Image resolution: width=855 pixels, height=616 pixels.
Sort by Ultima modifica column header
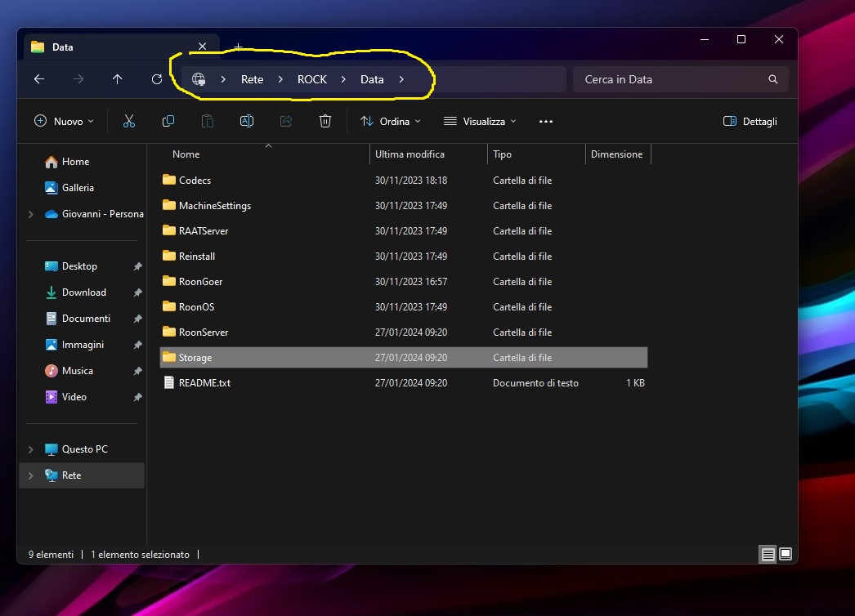[x=410, y=154]
